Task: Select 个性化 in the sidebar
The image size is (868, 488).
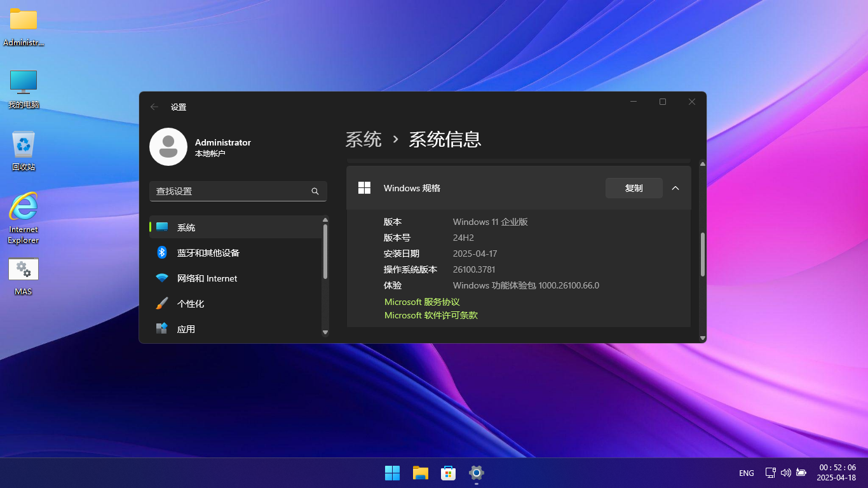Action: (236, 304)
